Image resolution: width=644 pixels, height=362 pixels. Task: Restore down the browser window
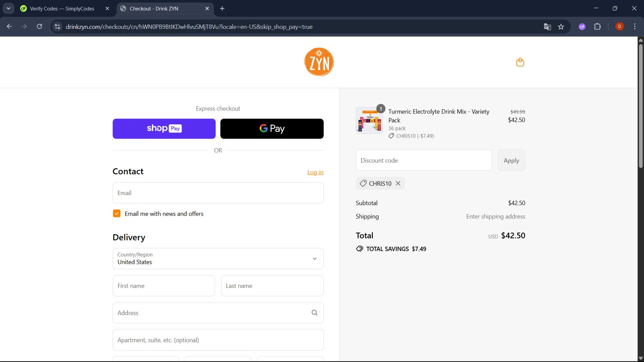pyautogui.click(x=615, y=8)
